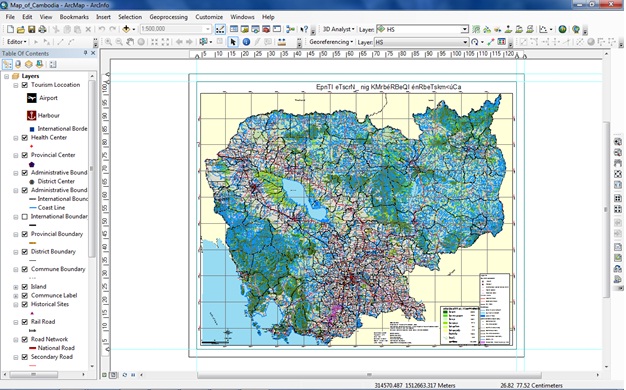Viewport: 626px width, 390px height.
Task: Click the Fixed Zoom Out icon
Action: [165, 42]
